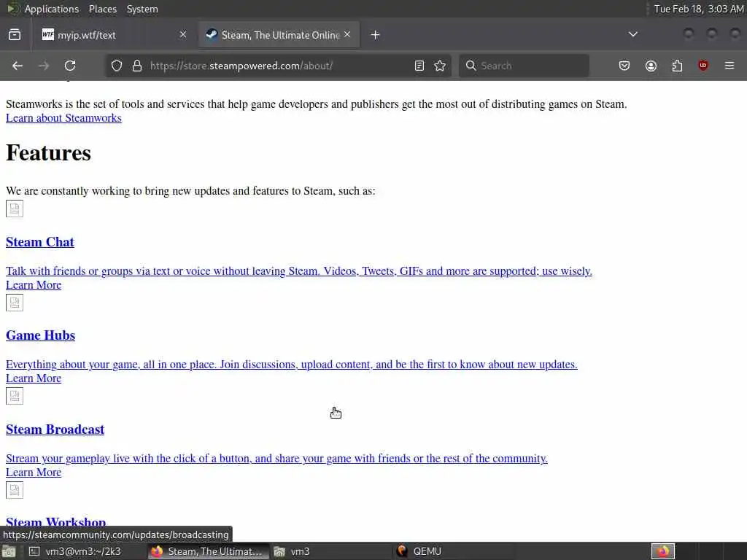Image resolution: width=747 pixels, height=560 pixels.
Task: Open the Firefox account icon
Action: [651, 66]
